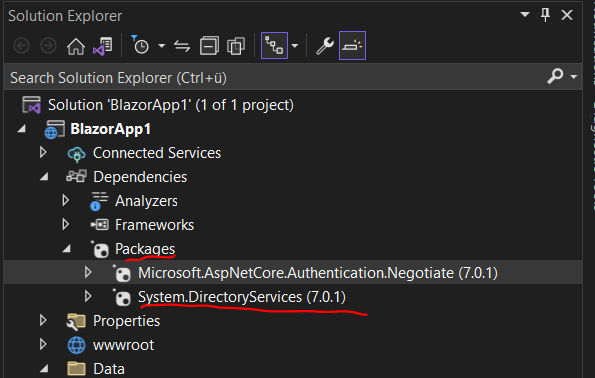Expand Microsoft.AspNetCore.Authentication.Negotiate package
The image size is (595, 378).
point(88,272)
